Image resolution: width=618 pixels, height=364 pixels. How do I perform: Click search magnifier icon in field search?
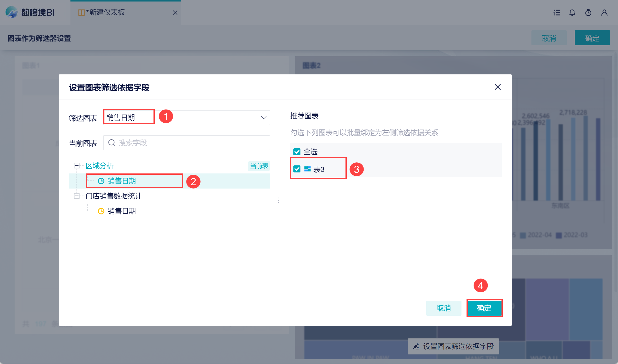click(x=111, y=143)
